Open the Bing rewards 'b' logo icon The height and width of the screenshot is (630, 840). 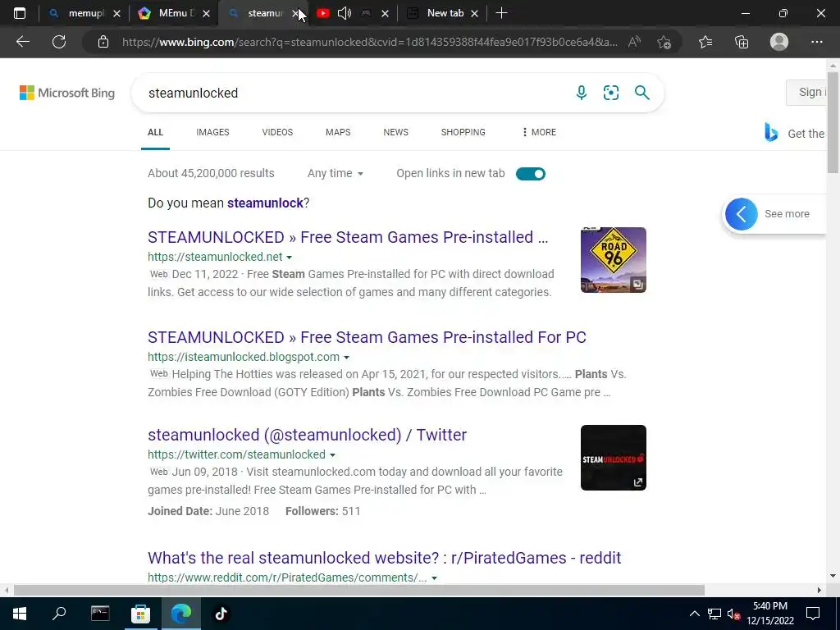pos(771,132)
